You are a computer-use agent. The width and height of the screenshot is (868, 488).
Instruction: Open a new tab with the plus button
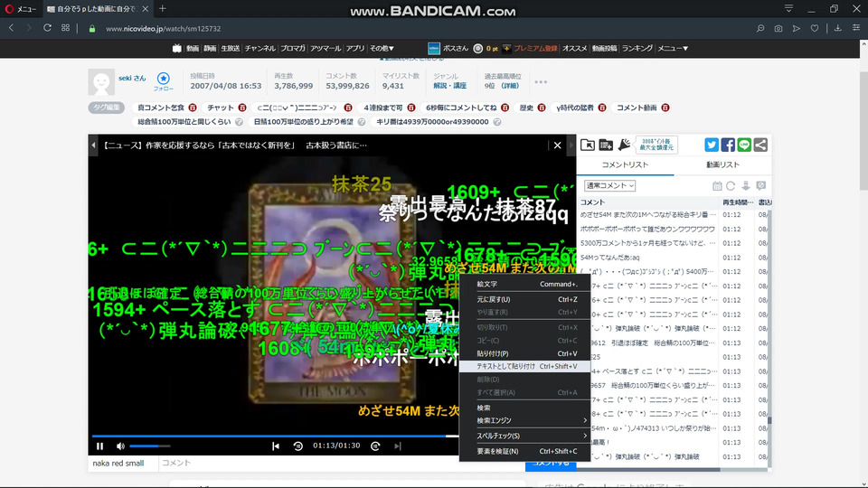click(x=162, y=8)
